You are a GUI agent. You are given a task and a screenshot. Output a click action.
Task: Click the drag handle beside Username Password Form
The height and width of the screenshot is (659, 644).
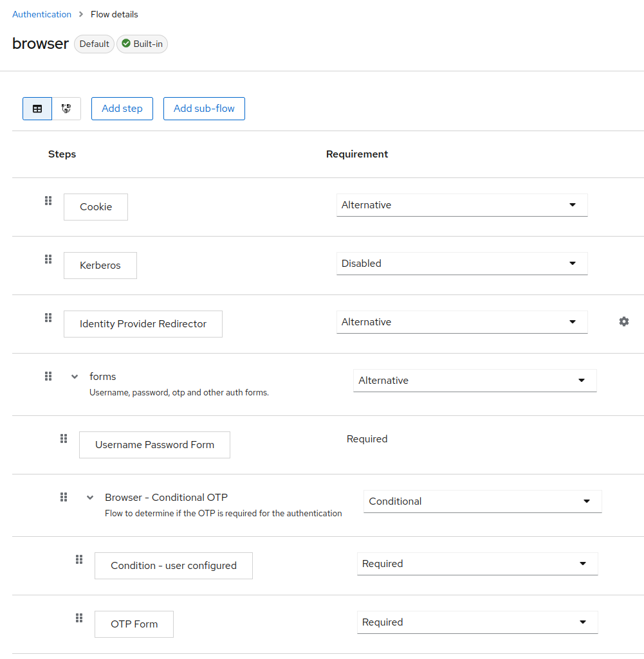tap(63, 438)
